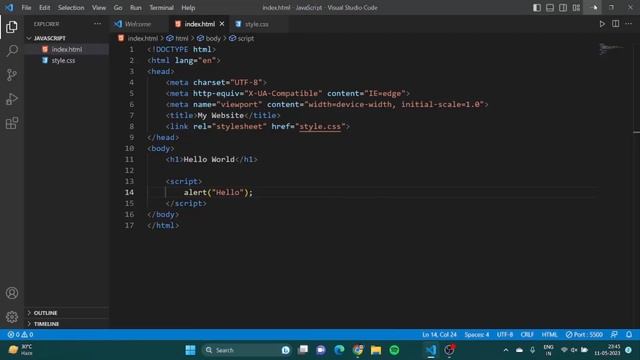Open the Source Control view
The height and width of the screenshot is (360, 640).
pos(12,75)
